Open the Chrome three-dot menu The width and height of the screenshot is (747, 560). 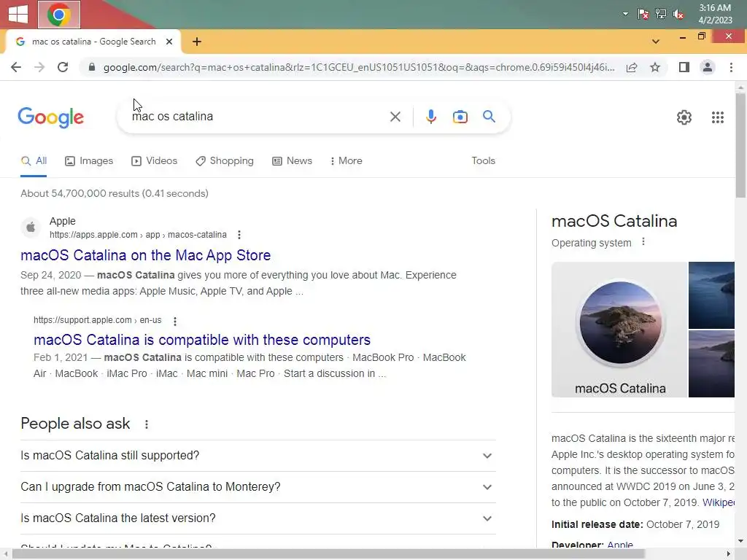tap(731, 67)
